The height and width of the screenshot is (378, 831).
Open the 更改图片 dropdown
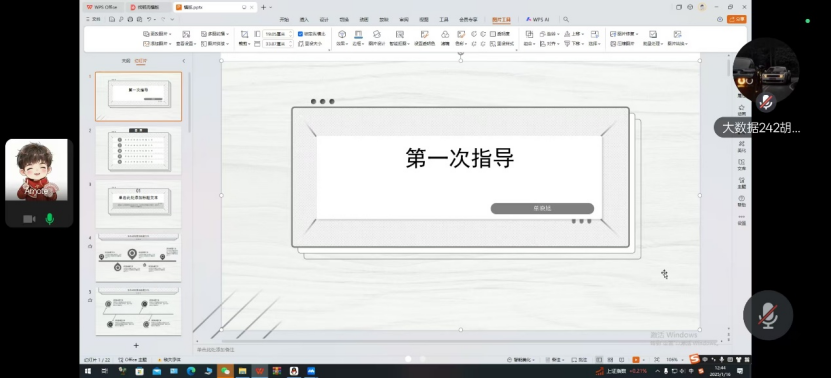(157, 34)
